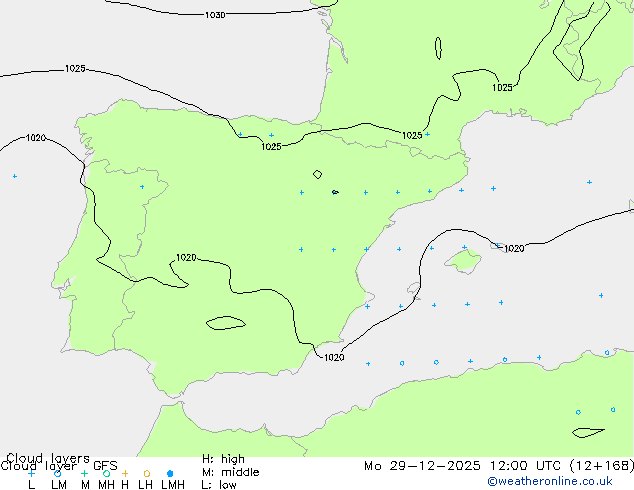Click the blue L cloud layer symbol

coord(32,473)
